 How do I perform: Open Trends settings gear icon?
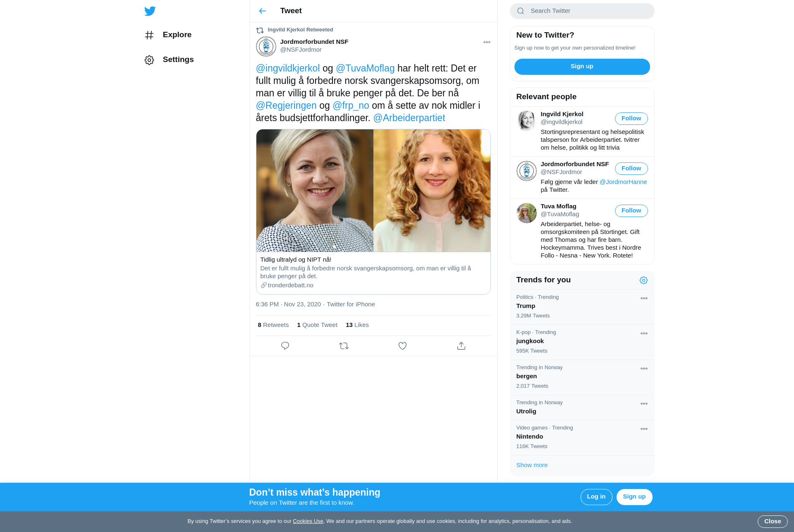click(643, 280)
